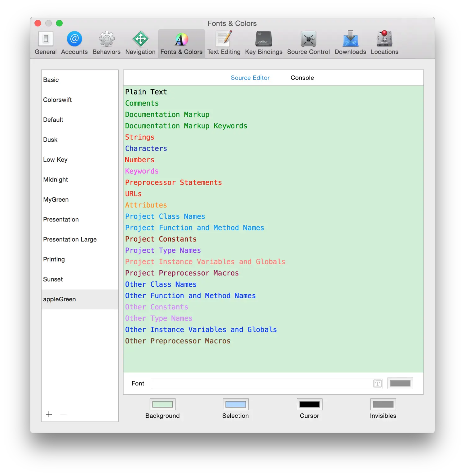Screen dimensions: 465x476
Task: Select the Characters syntax row
Action: 273,148
